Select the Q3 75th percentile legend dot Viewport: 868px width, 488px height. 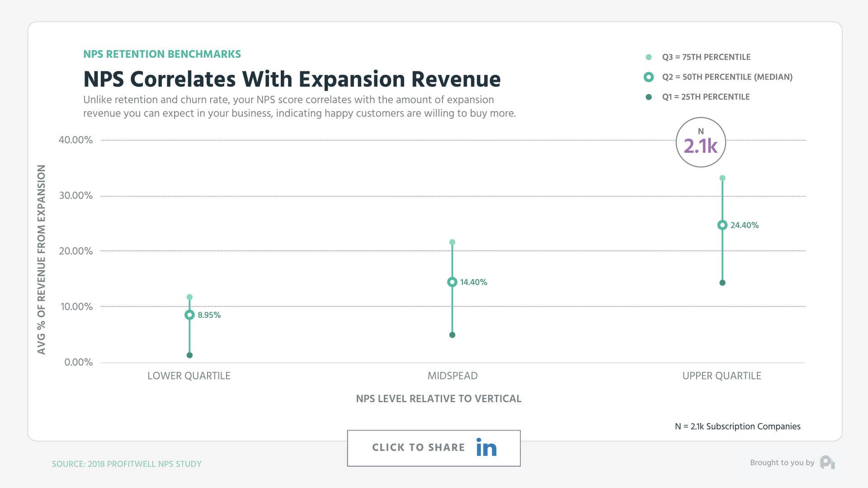pyautogui.click(x=649, y=57)
